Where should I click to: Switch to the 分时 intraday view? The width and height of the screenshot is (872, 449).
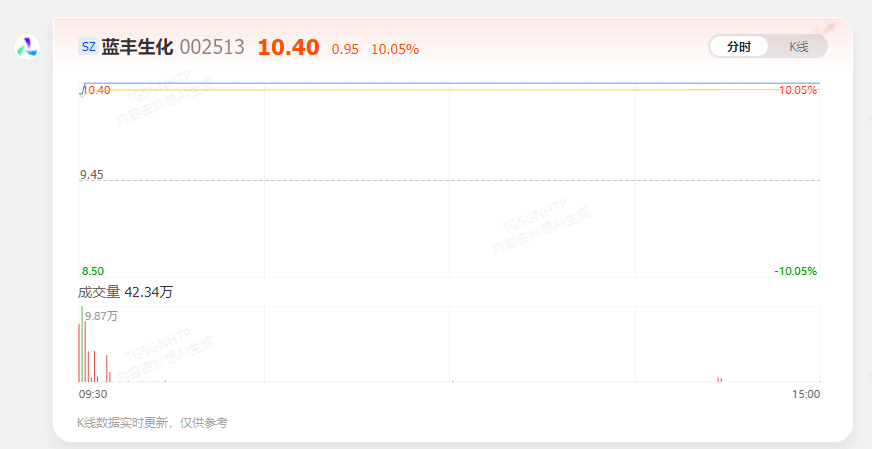[x=739, y=47]
